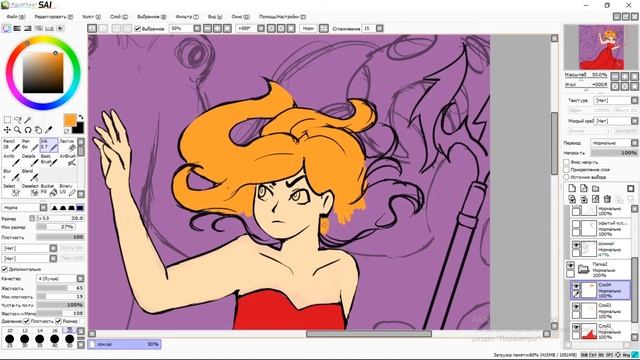The image size is (640, 360).
Task: Toggle color wheel panel icon
Action: click(6, 28)
